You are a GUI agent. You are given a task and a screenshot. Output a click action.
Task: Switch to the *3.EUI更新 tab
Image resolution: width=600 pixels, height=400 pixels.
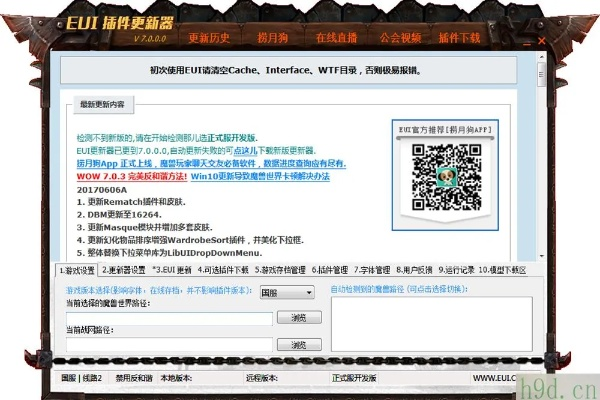click(x=172, y=270)
